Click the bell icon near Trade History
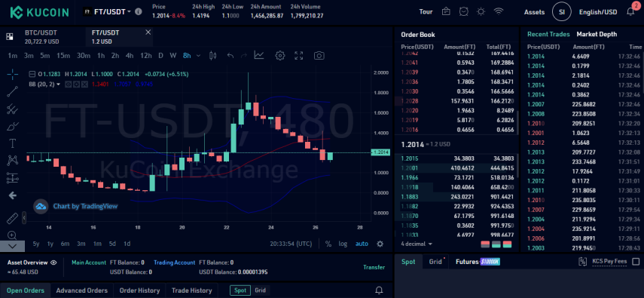Viewport: 644px width, 298px height. [x=380, y=290]
